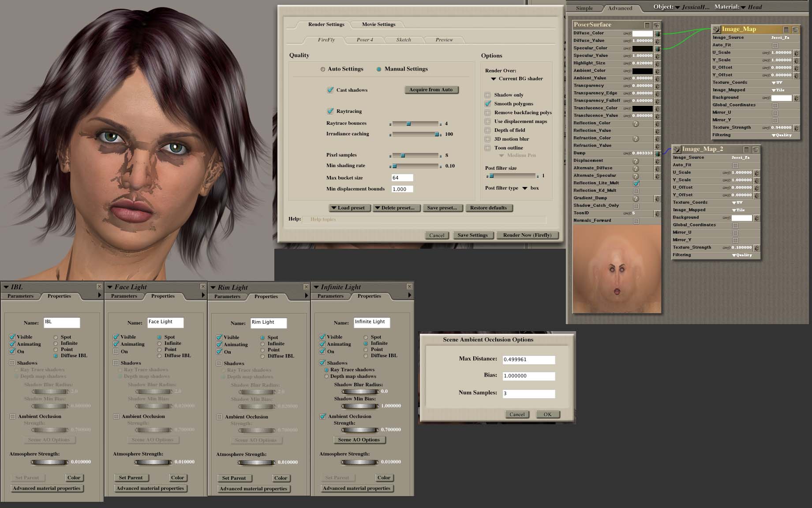Click Image_Map Texture_Strength connector plug icon
The image size is (812, 508).
pos(796,128)
